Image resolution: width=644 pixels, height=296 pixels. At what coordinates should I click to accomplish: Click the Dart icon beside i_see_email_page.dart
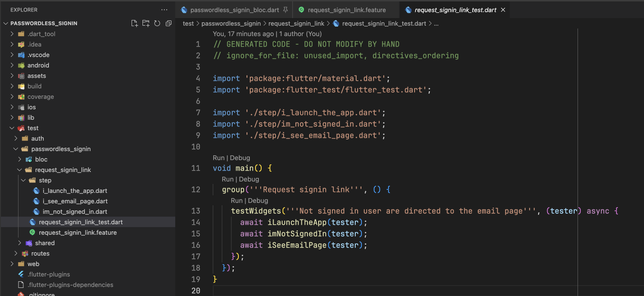(x=36, y=201)
